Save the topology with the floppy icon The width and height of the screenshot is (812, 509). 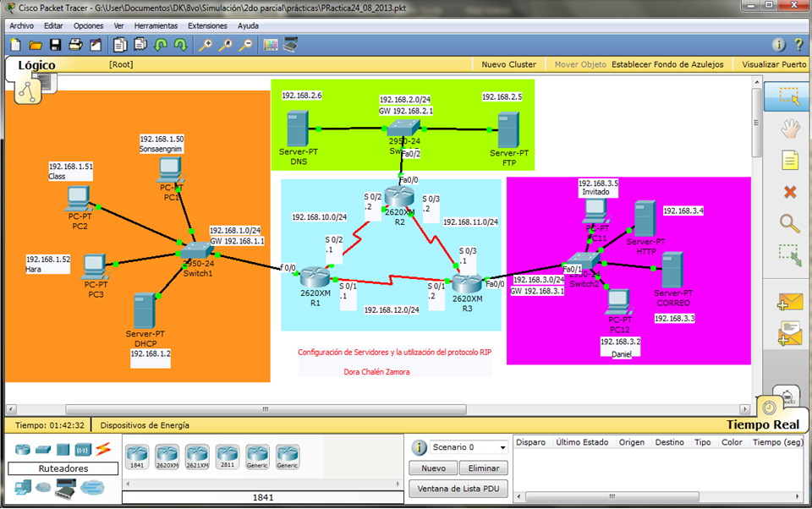pos(56,45)
